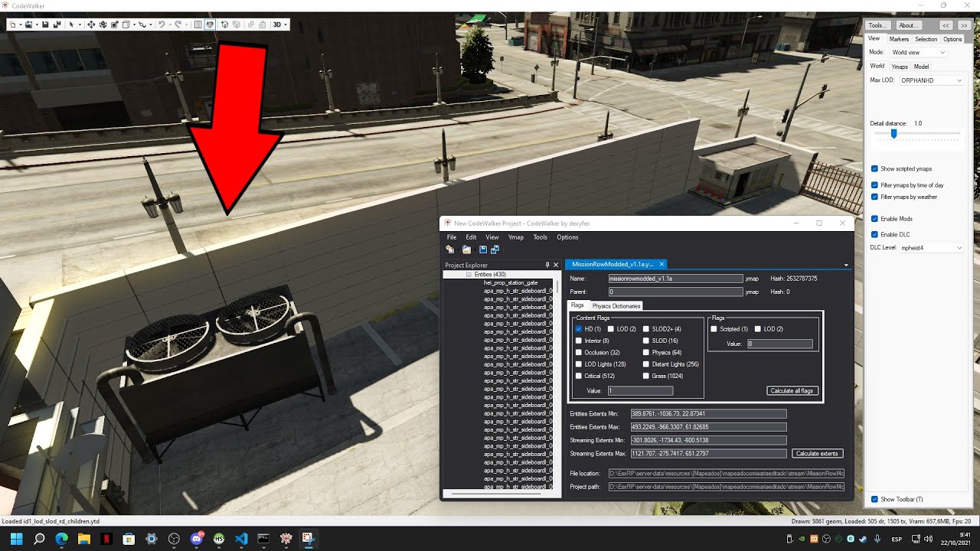This screenshot has width=980, height=551.
Task: Click Calculate extents button
Action: tap(818, 454)
